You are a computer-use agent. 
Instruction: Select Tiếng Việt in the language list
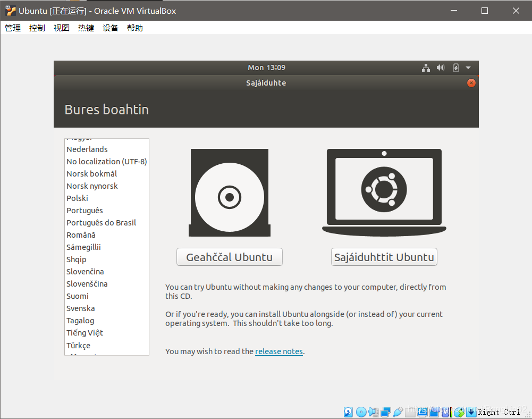tap(107, 333)
